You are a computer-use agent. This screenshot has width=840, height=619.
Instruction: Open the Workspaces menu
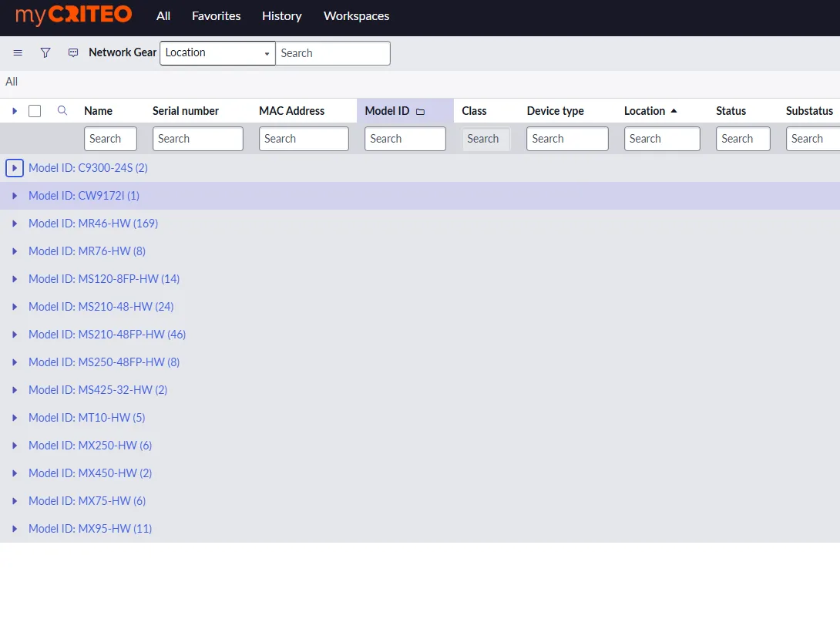356,16
